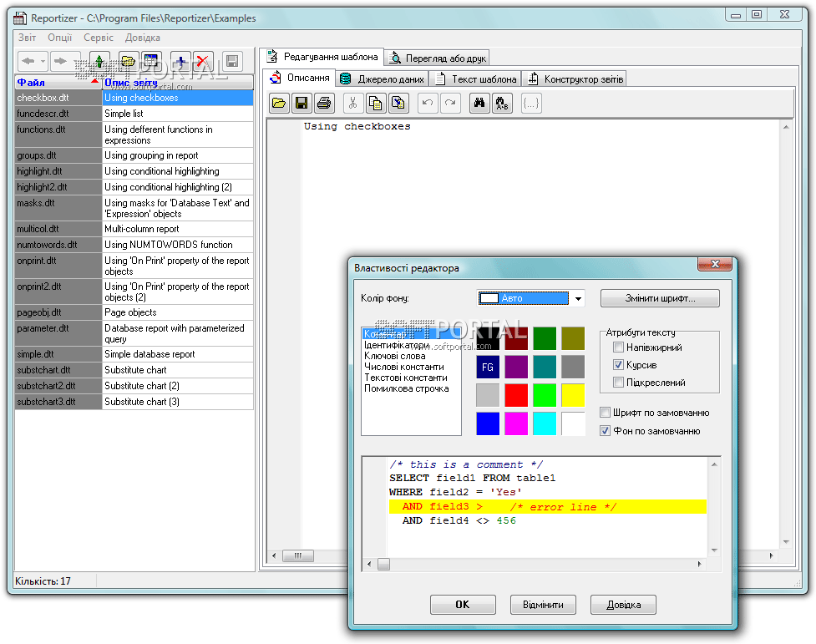Open Find with the binoculars icon

(479, 103)
